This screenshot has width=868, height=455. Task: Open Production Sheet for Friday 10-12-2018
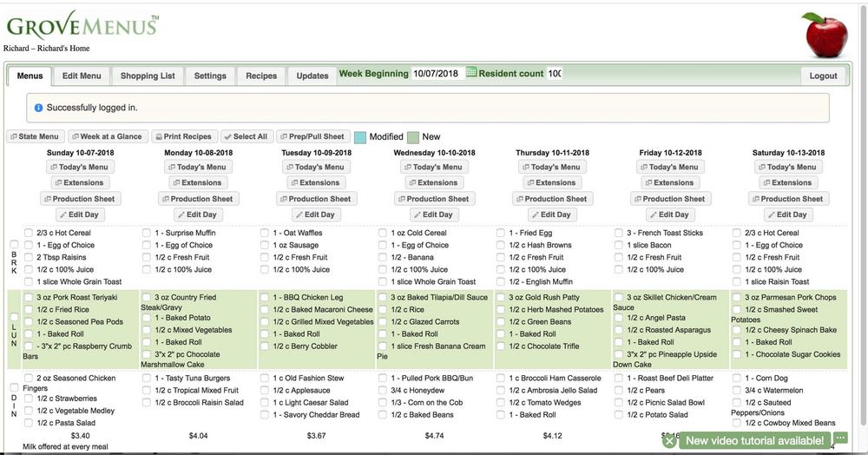click(x=674, y=199)
